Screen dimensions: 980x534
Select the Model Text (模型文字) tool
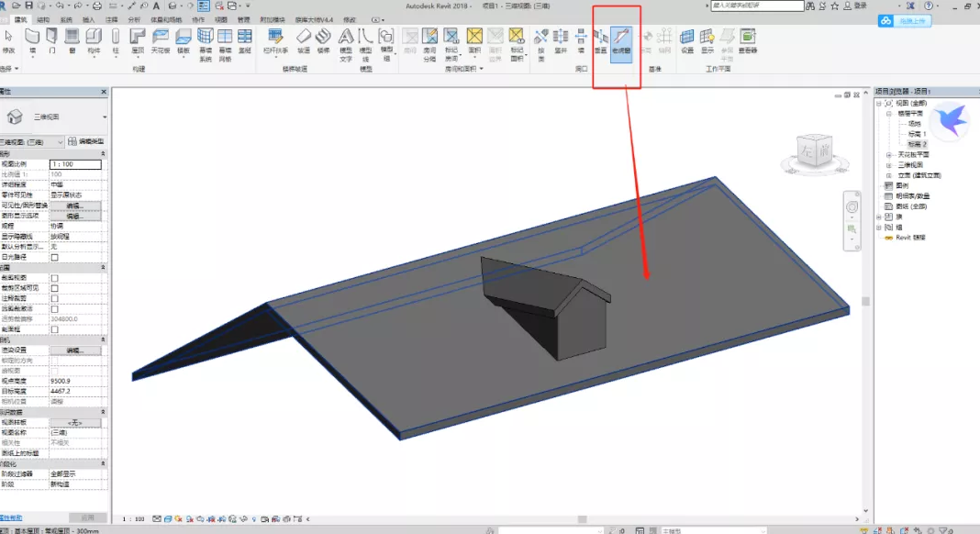pyautogui.click(x=346, y=45)
